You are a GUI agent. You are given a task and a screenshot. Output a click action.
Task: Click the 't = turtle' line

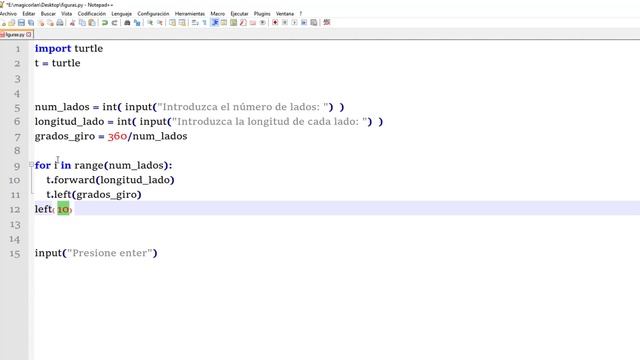point(58,63)
